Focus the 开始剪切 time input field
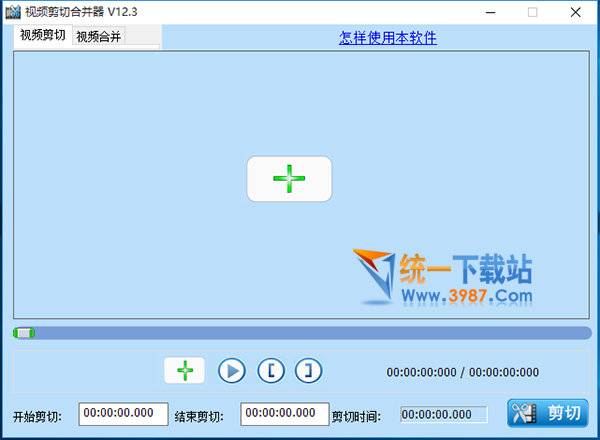The image size is (600, 440). pos(123,413)
